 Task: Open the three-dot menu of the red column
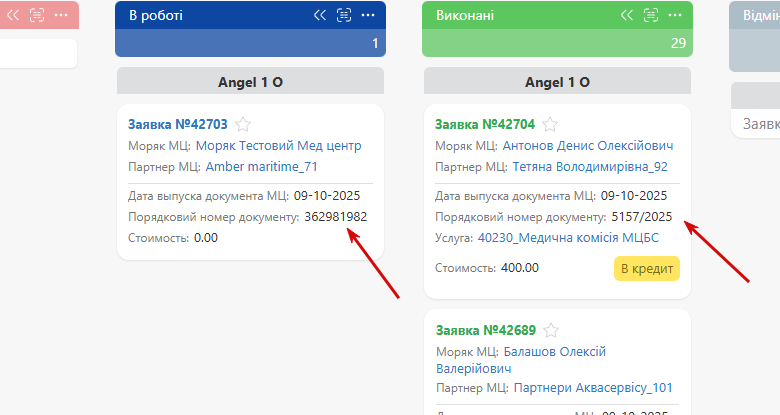(x=61, y=15)
